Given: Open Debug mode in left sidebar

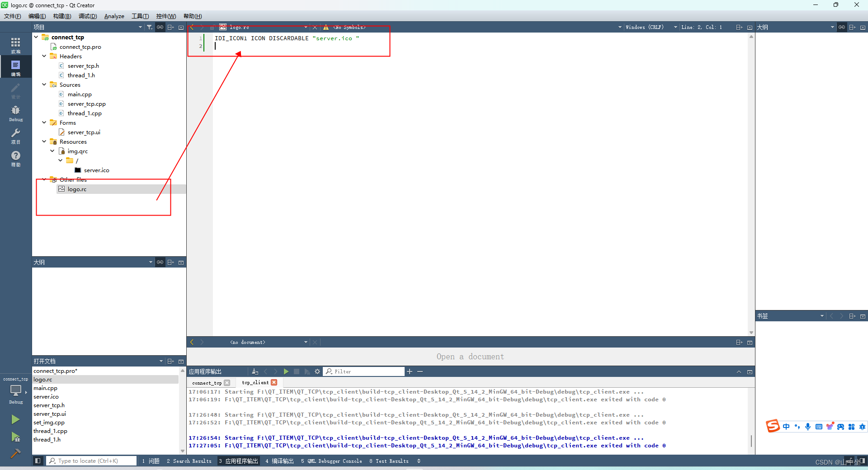Looking at the screenshot, I should coord(15,113).
